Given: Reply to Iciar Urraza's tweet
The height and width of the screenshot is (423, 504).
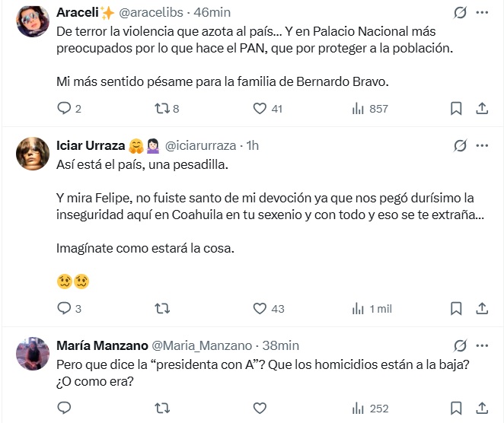Looking at the screenshot, I should [64, 309].
